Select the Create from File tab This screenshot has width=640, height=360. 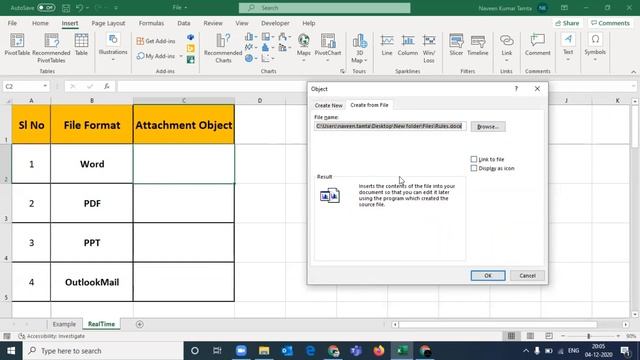click(x=369, y=105)
